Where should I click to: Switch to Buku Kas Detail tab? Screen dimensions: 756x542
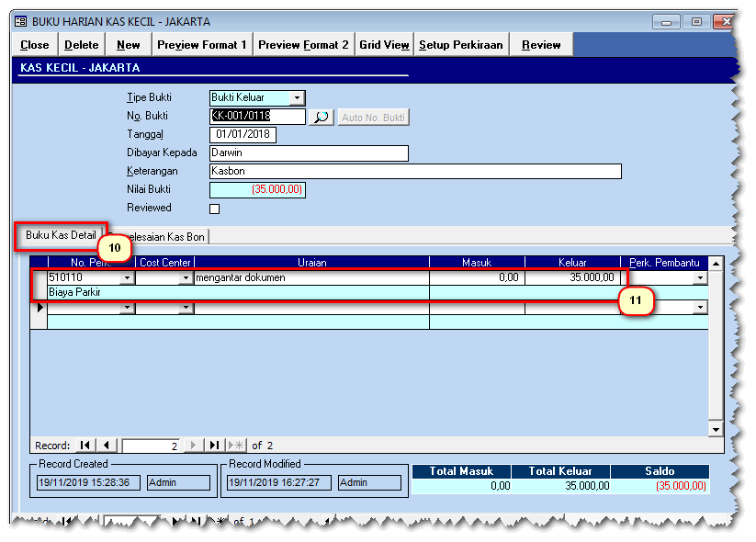61,235
